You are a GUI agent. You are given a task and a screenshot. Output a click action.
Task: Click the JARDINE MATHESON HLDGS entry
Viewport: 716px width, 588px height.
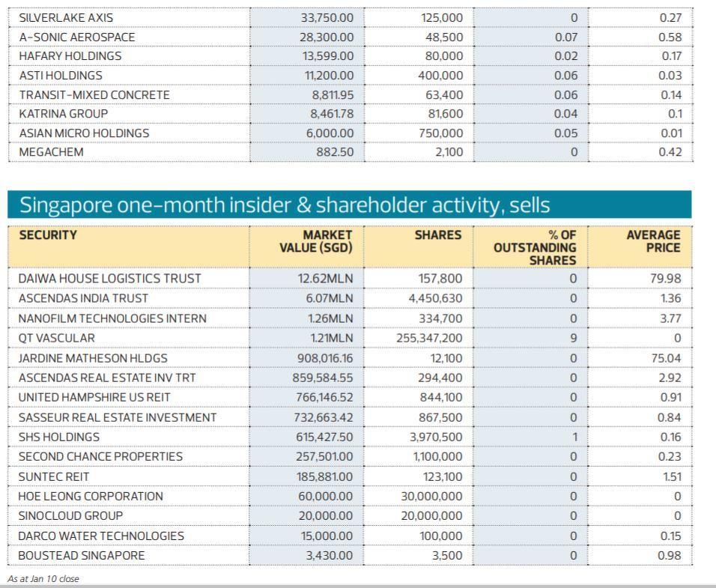[93, 358]
